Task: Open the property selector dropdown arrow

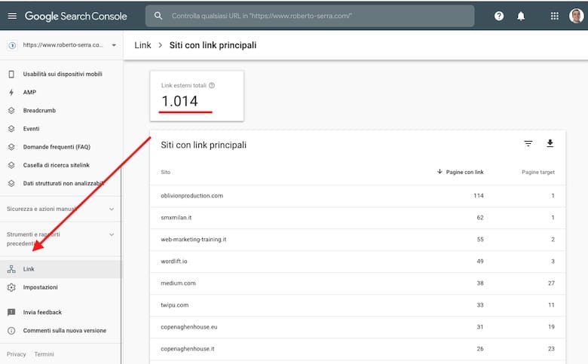Action: click(x=114, y=45)
